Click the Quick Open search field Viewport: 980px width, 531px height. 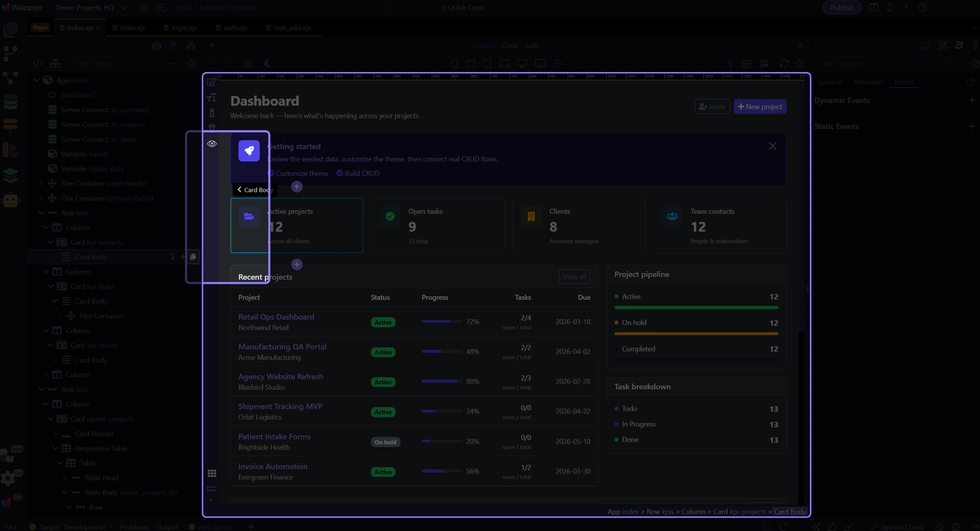(463, 8)
